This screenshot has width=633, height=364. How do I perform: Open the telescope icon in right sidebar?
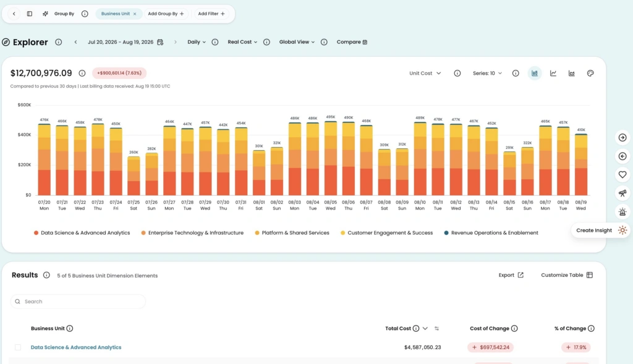click(x=622, y=193)
